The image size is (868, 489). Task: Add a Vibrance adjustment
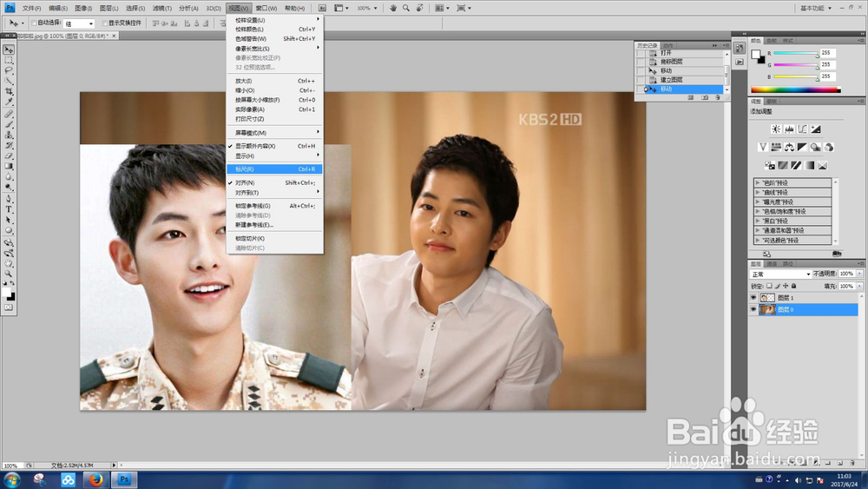coord(763,148)
